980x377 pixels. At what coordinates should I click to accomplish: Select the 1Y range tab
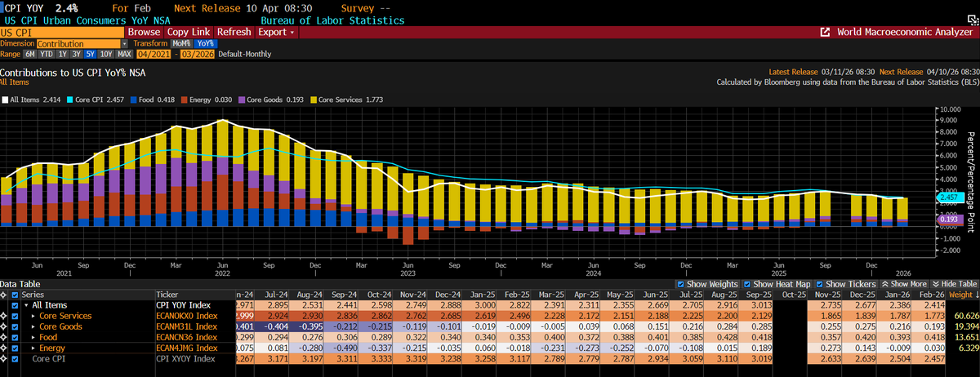click(x=63, y=54)
